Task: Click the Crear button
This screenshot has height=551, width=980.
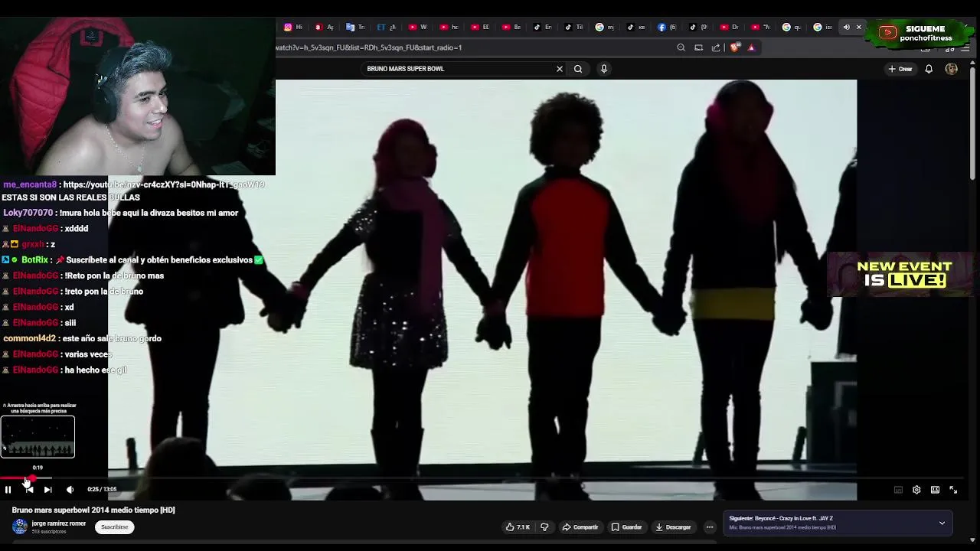Action: [x=900, y=69]
